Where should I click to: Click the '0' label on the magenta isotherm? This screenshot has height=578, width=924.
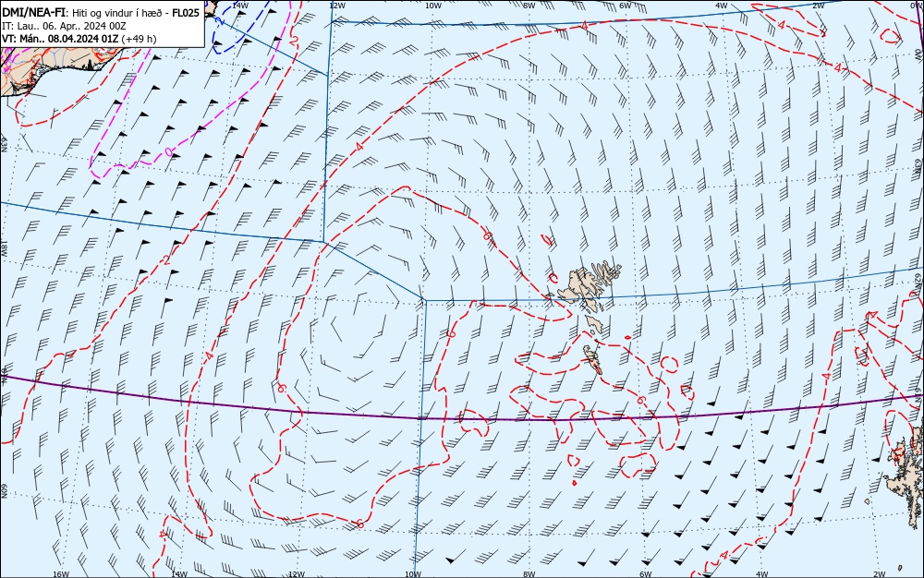click(x=168, y=151)
